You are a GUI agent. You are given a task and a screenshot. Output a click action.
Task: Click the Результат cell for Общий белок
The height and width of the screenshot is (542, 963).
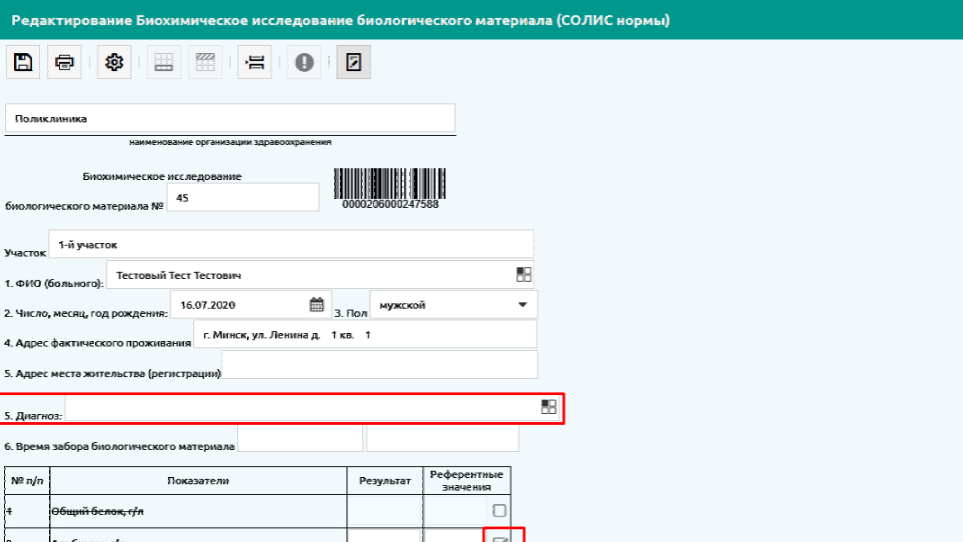[385, 511]
